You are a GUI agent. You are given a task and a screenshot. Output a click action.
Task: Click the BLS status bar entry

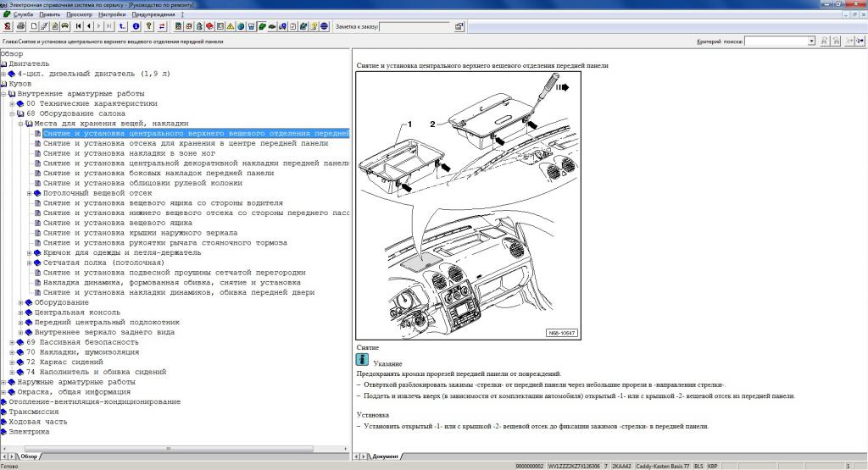click(698, 466)
